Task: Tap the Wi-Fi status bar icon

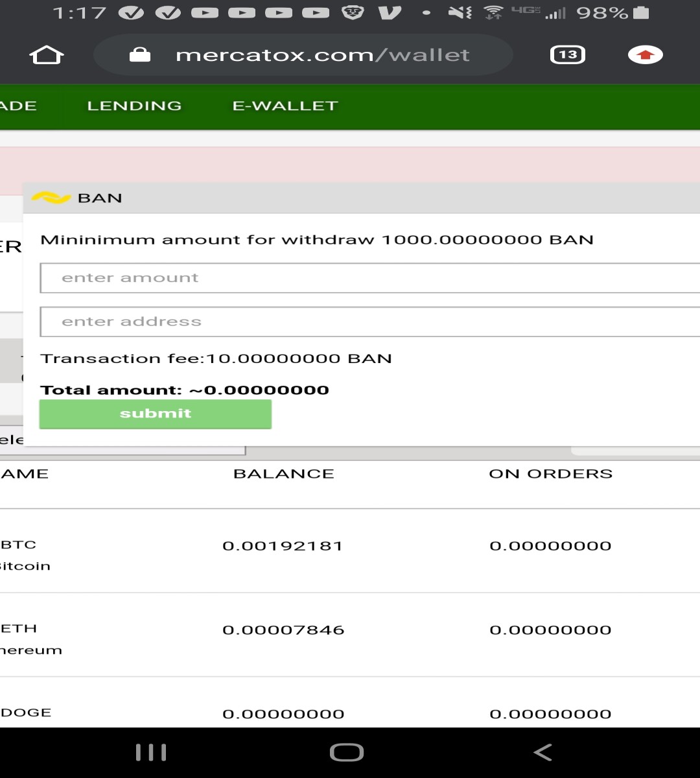Action: [x=494, y=13]
